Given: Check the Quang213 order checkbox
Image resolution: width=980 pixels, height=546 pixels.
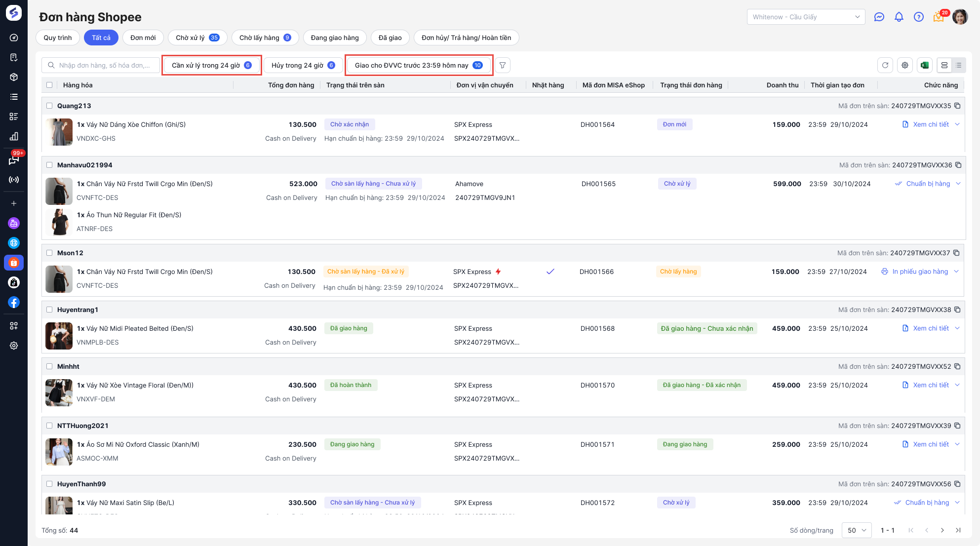Looking at the screenshot, I should 49,106.
